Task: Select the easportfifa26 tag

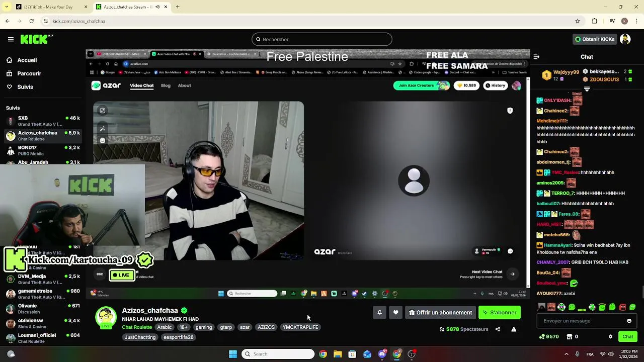Action: [x=178, y=337]
